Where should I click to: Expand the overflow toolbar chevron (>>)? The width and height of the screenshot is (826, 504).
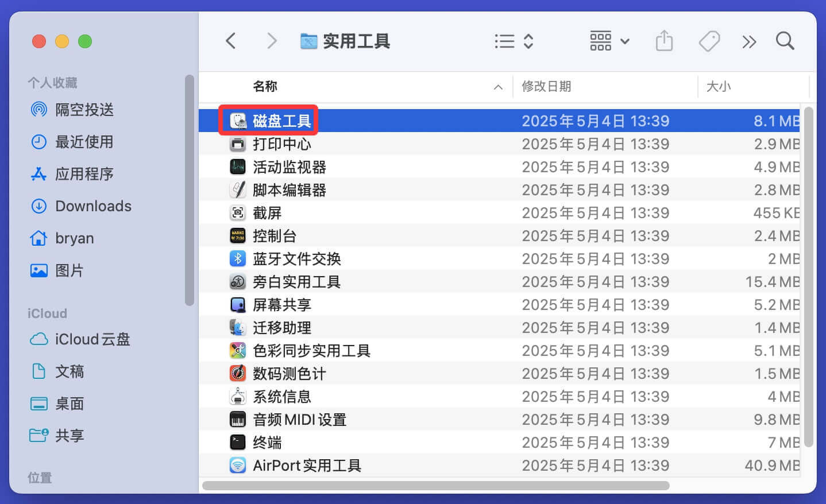tap(748, 41)
